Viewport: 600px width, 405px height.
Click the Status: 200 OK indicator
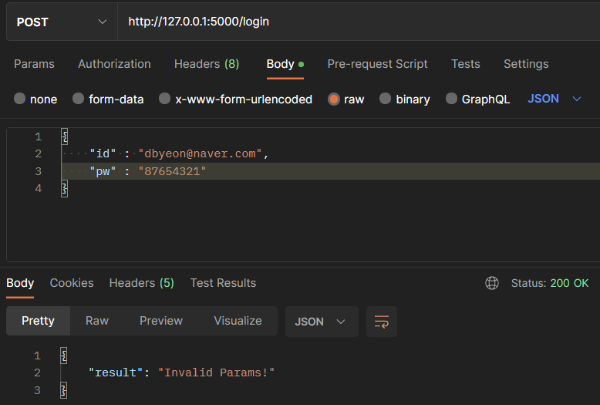550,283
